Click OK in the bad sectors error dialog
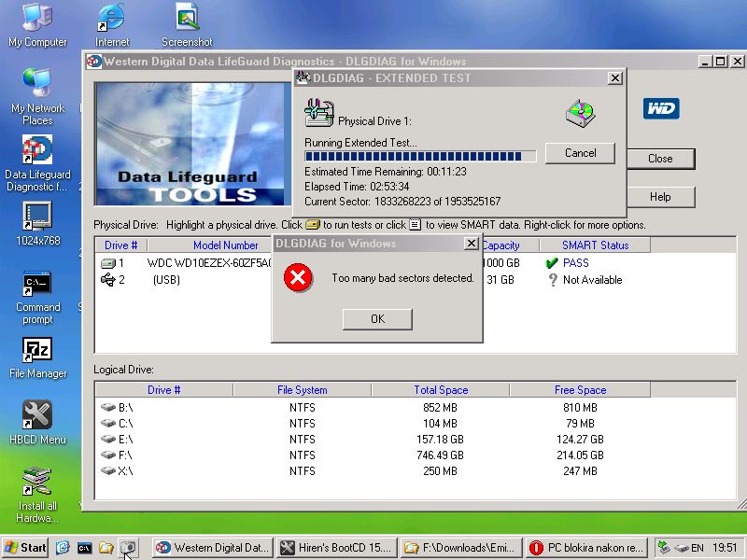The width and height of the screenshot is (747, 560). 377,319
